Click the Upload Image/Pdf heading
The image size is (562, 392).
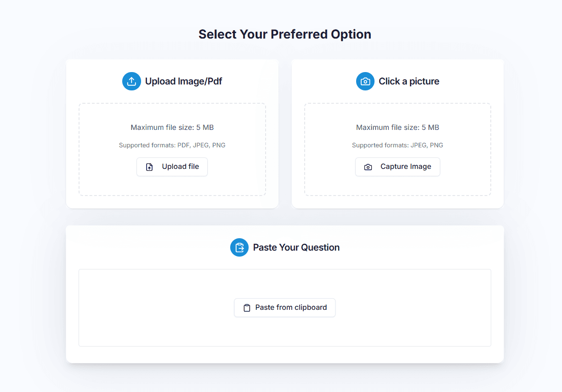tap(184, 81)
